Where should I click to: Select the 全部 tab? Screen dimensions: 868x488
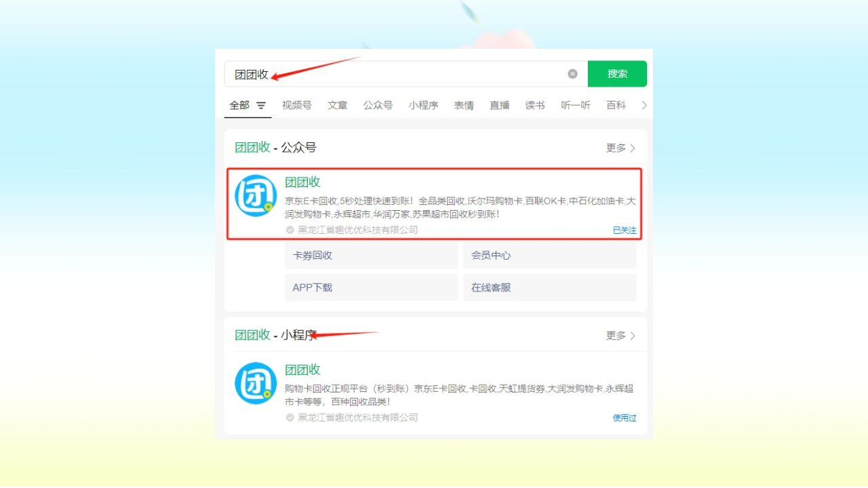[x=239, y=105]
